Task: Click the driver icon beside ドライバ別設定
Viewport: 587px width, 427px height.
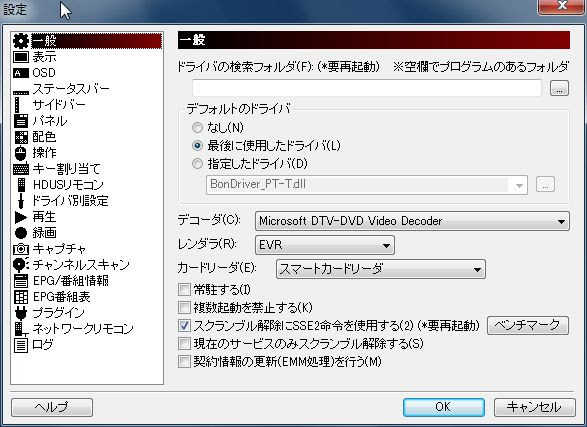Action: click(21, 201)
